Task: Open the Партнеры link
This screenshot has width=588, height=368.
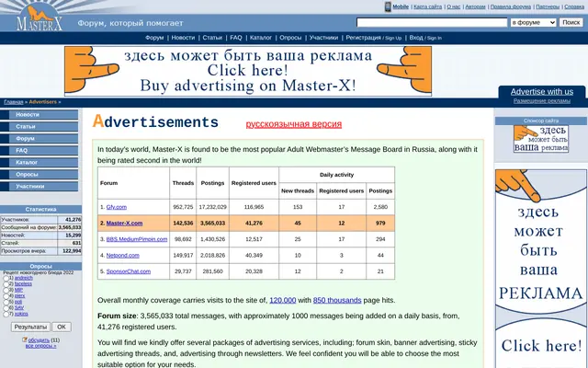Action: (x=548, y=6)
